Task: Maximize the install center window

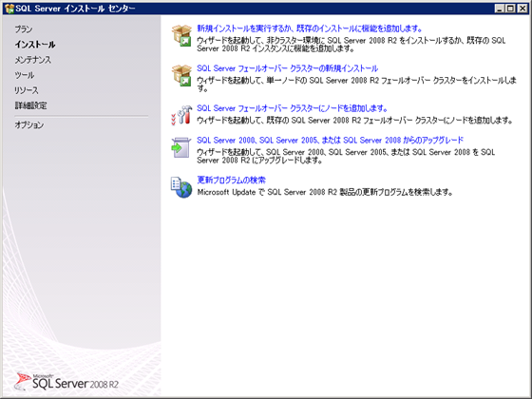Action: (x=510, y=9)
